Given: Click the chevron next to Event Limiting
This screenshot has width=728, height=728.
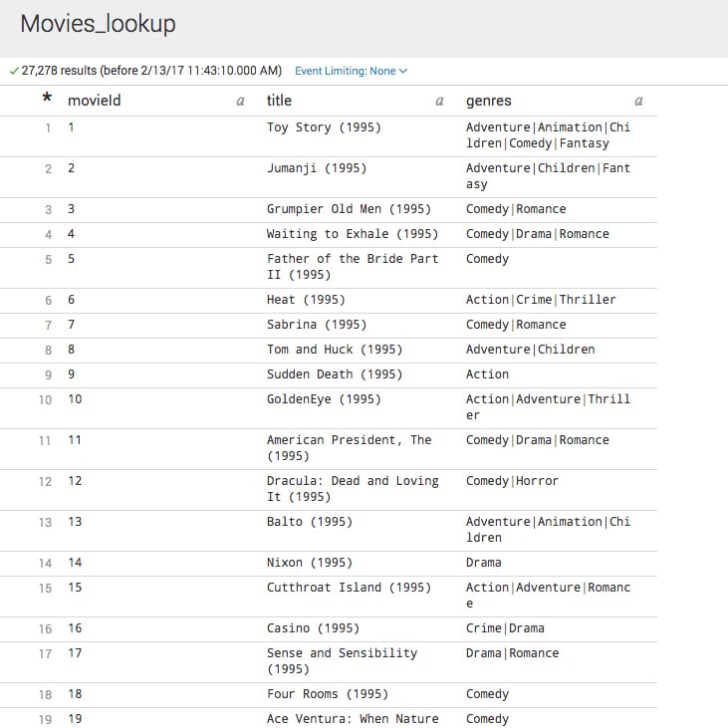Looking at the screenshot, I should (403, 71).
